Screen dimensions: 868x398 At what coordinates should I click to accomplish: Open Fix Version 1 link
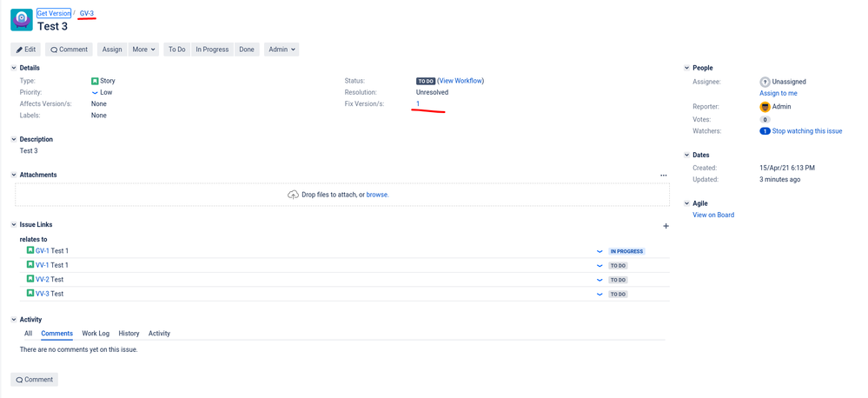(418, 104)
